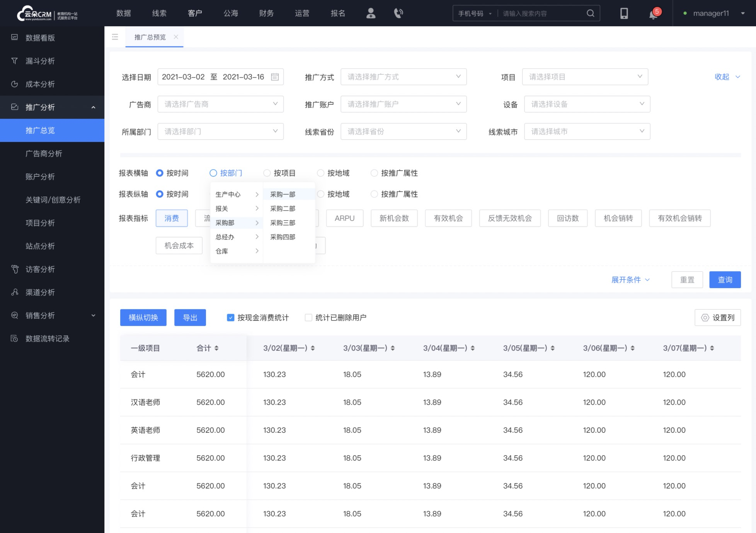Image resolution: width=756 pixels, height=533 pixels.
Task: Click 重置 reset button
Action: (688, 280)
